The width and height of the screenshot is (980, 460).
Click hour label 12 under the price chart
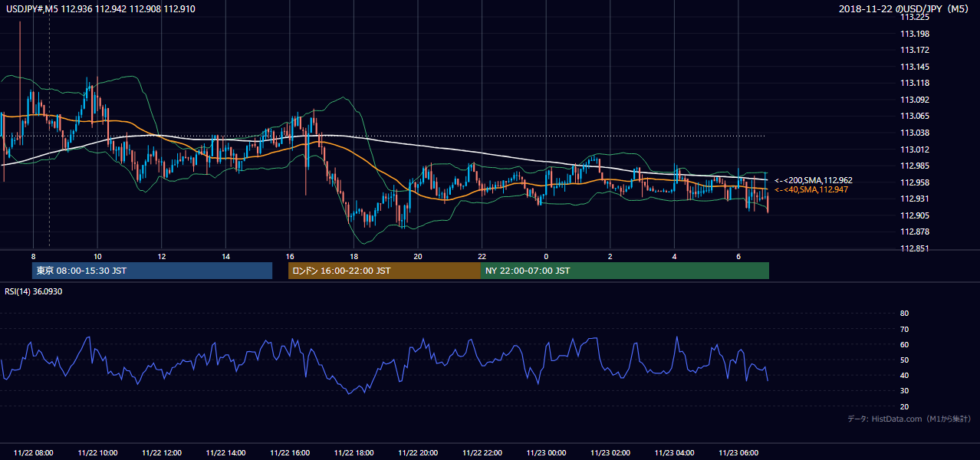[x=162, y=256]
